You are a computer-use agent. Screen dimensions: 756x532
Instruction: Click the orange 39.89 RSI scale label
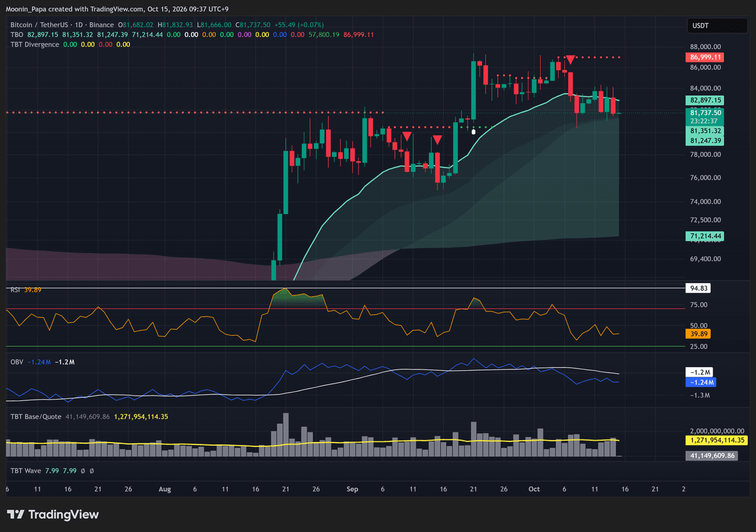pyautogui.click(x=698, y=333)
